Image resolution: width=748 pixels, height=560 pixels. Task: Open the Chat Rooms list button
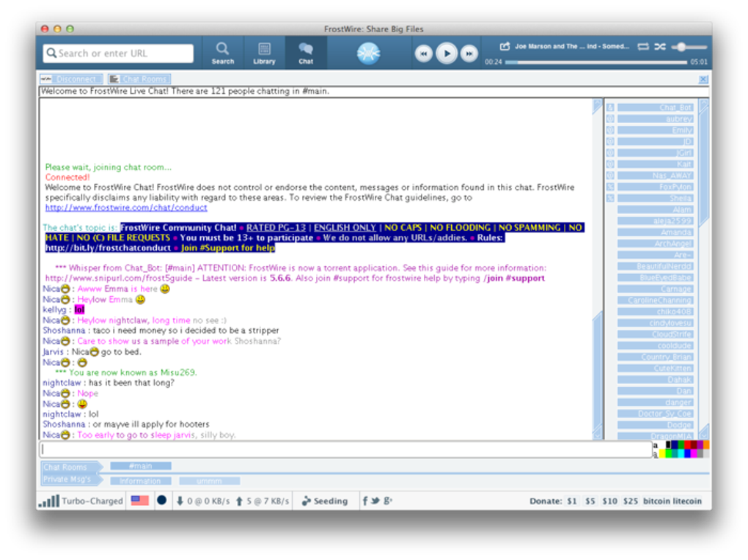139,78
